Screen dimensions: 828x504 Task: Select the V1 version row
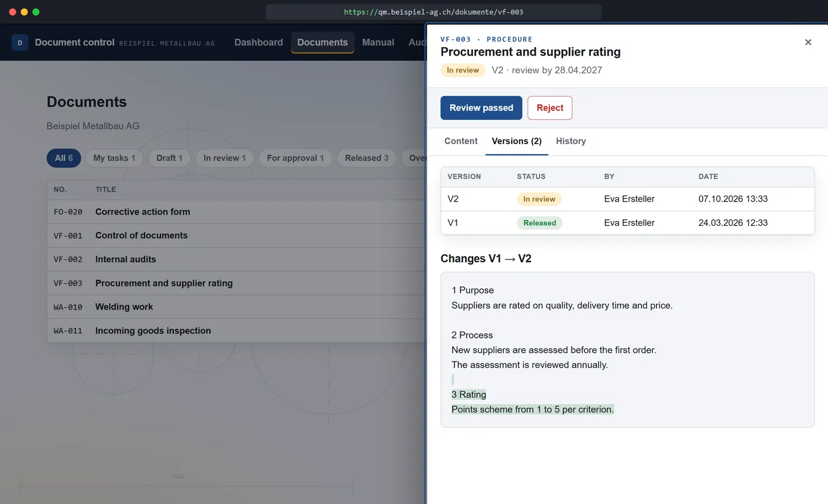(628, 223)
